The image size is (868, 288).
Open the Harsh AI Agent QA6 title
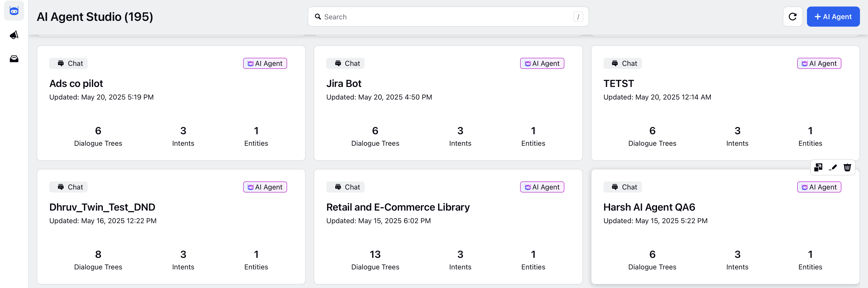tap(649, 207)
